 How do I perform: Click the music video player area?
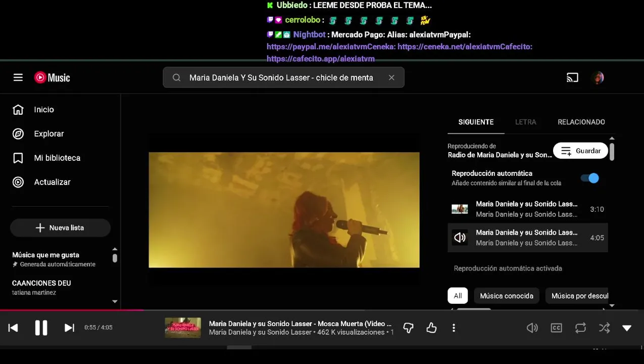pyautogui.click(x=284, y=210)
